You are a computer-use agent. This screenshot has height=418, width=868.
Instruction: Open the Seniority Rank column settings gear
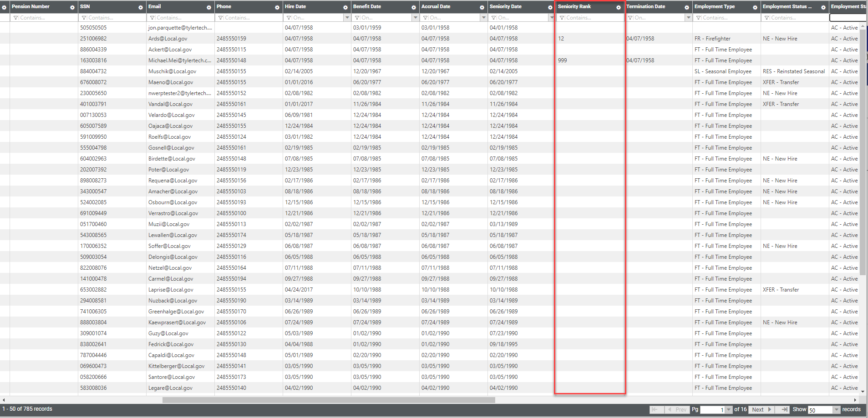coord(619,7)
